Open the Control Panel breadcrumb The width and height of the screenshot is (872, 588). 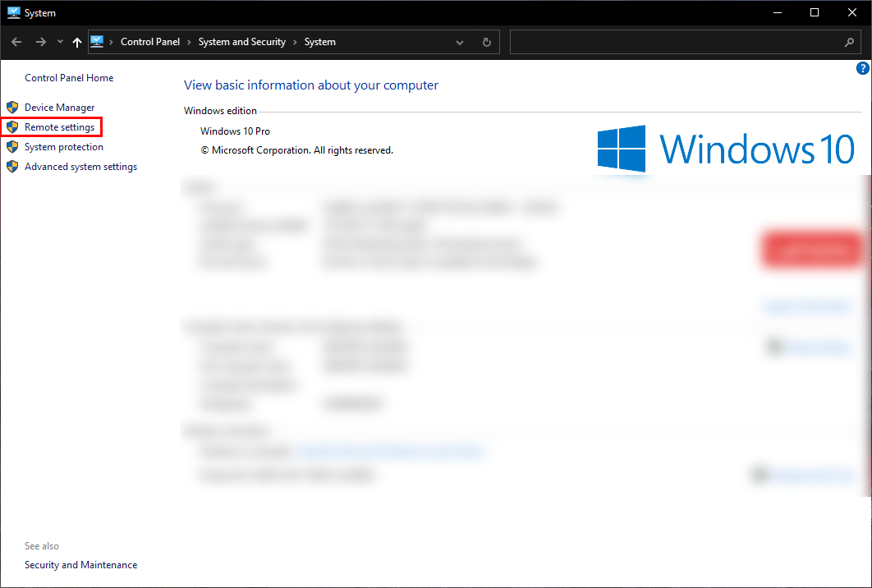click(x=150, y=42)
